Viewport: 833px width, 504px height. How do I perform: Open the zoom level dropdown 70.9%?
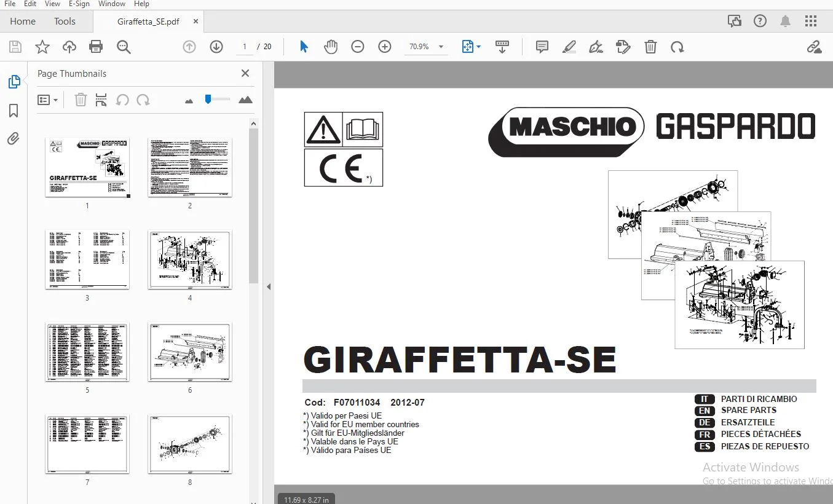pos(426,47)
